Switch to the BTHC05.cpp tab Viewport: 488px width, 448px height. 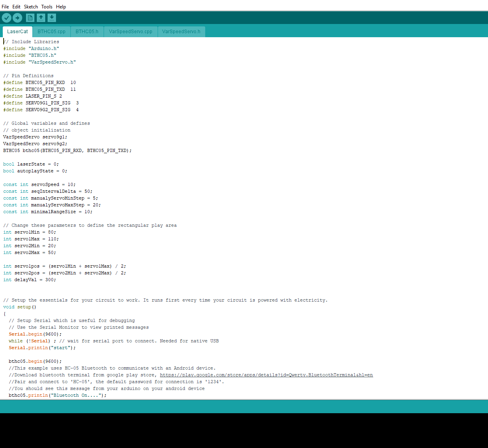click(51, 31)
